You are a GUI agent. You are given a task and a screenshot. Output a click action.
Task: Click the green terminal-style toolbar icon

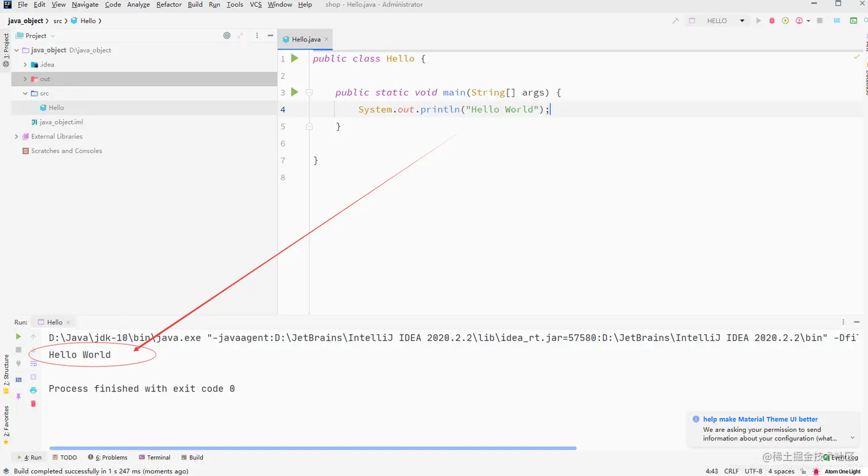pyautogui.click(x=854, y=21)
